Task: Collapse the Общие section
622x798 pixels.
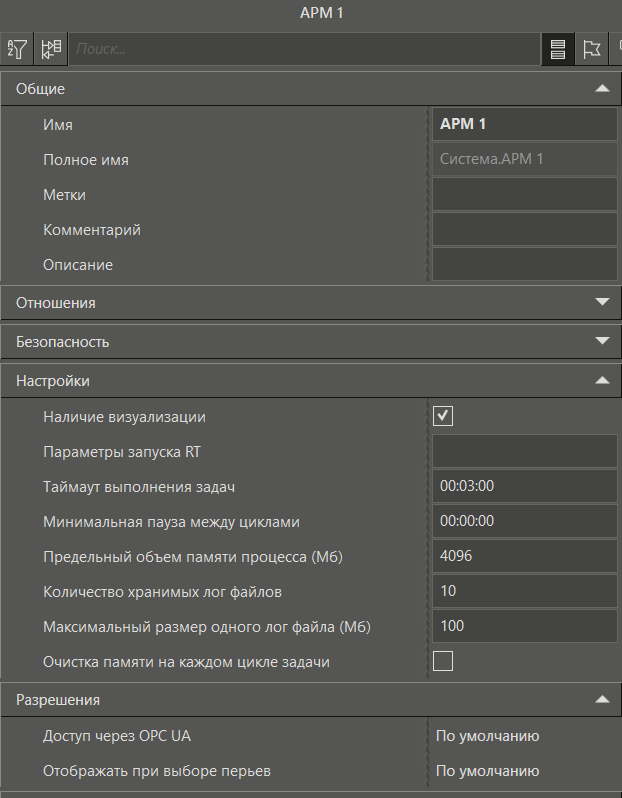Action: [602, 89]
